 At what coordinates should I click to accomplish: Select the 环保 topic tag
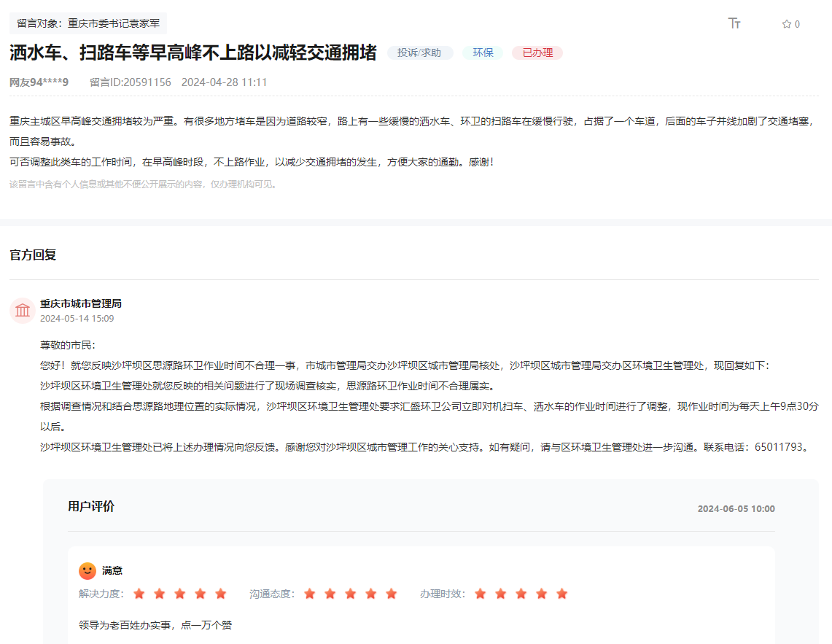(x=482, y=53)
